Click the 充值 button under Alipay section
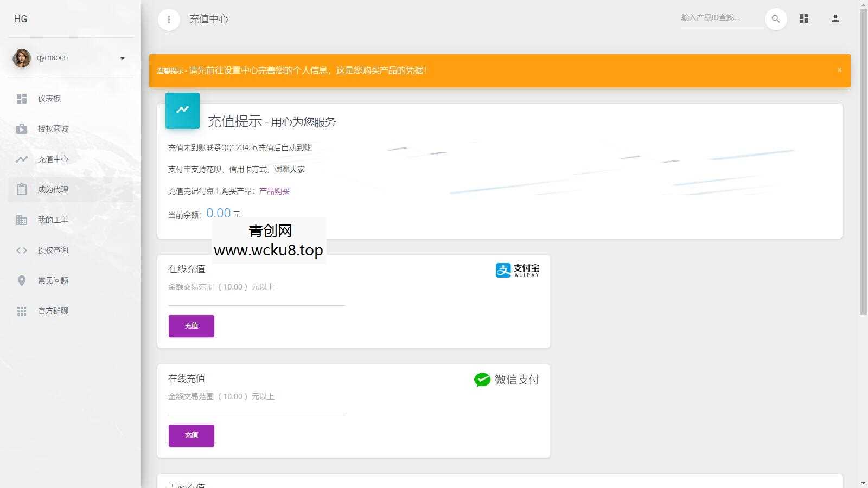Image resolution: width=868 pixels, height=488 pixels. [191, 326]
